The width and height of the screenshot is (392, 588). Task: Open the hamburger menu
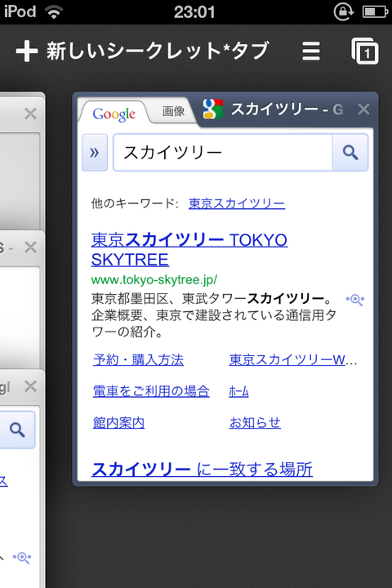click(311, 51)
